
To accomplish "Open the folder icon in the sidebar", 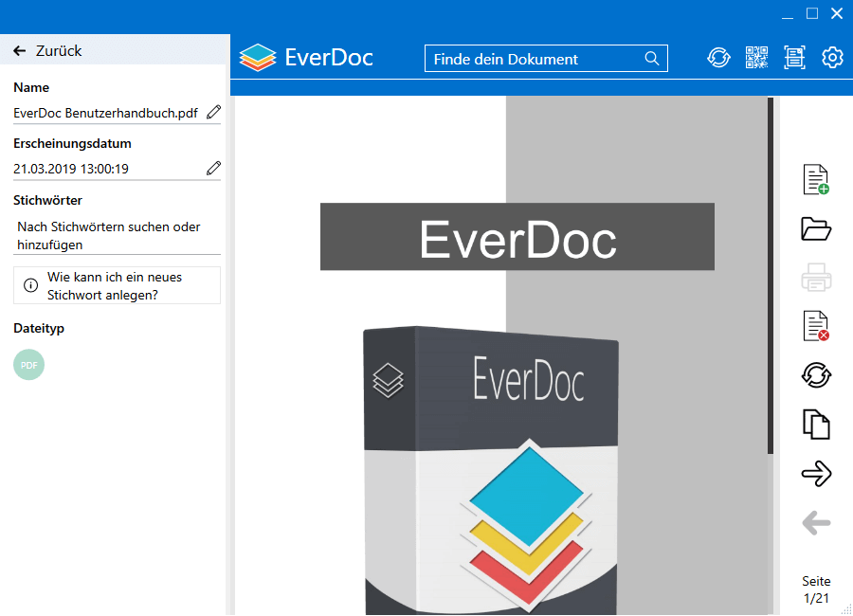I will [815, 228].
